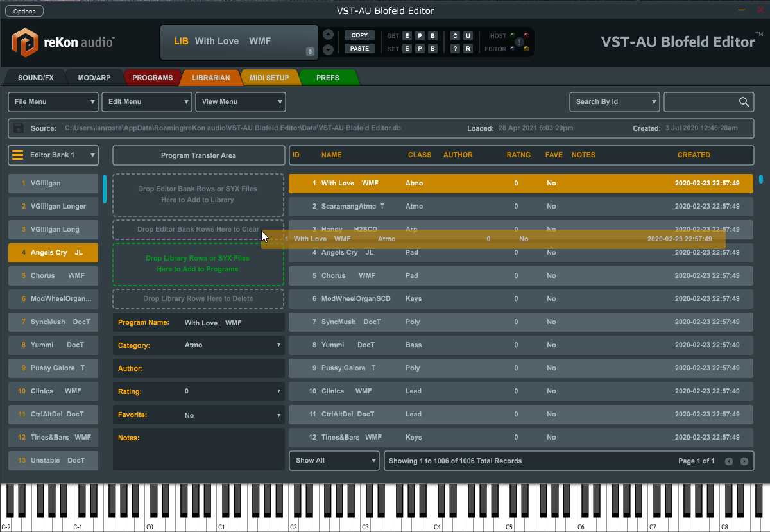
Task: Click the floppy disk save icon
Action: tap(18, 128)
